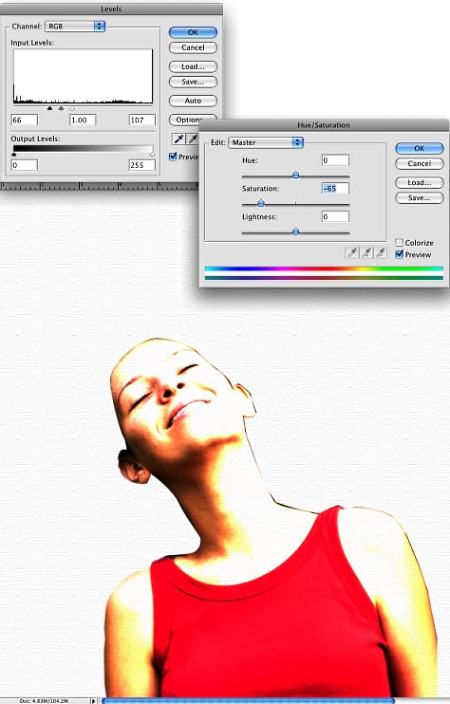The image size is (450, 704).
Task: Toggle the Colorize checkbox
Action: (x=399, y=242)
